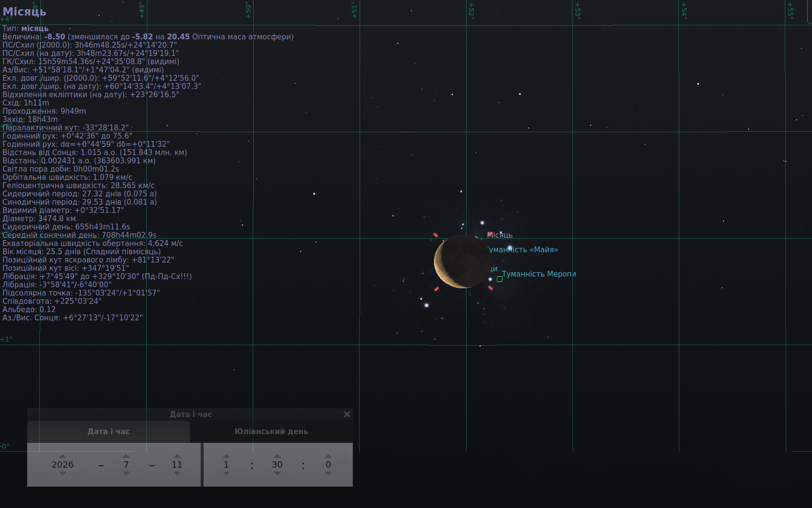
Task: Decrease the seconds value 0
Action: [328, 473]
